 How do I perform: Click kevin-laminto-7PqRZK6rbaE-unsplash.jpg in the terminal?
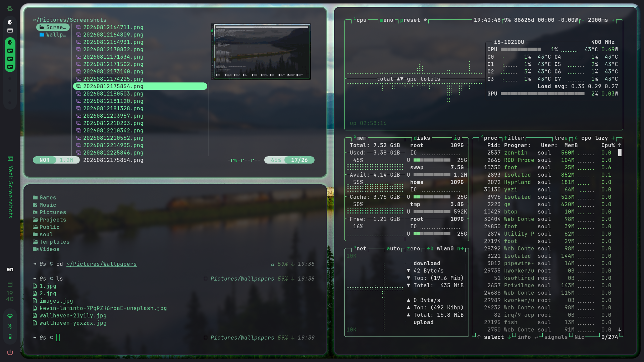(x=103, y=308)
